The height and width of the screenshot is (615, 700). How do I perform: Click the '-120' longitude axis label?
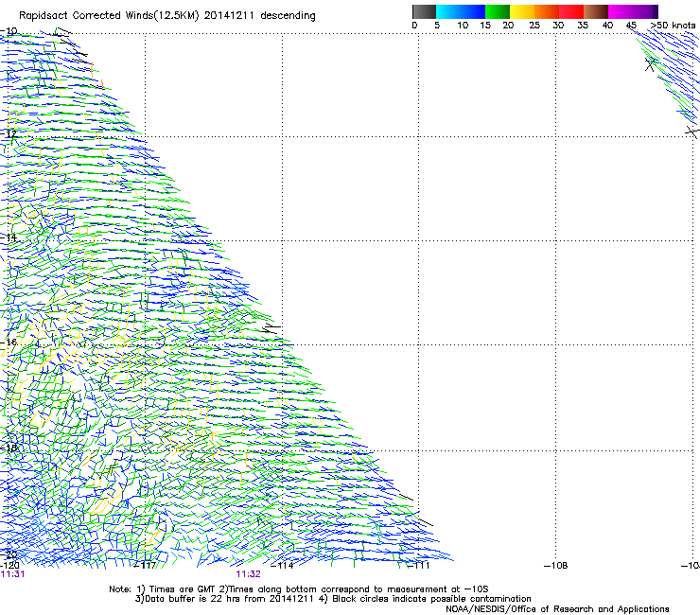[x=9, y=566]
